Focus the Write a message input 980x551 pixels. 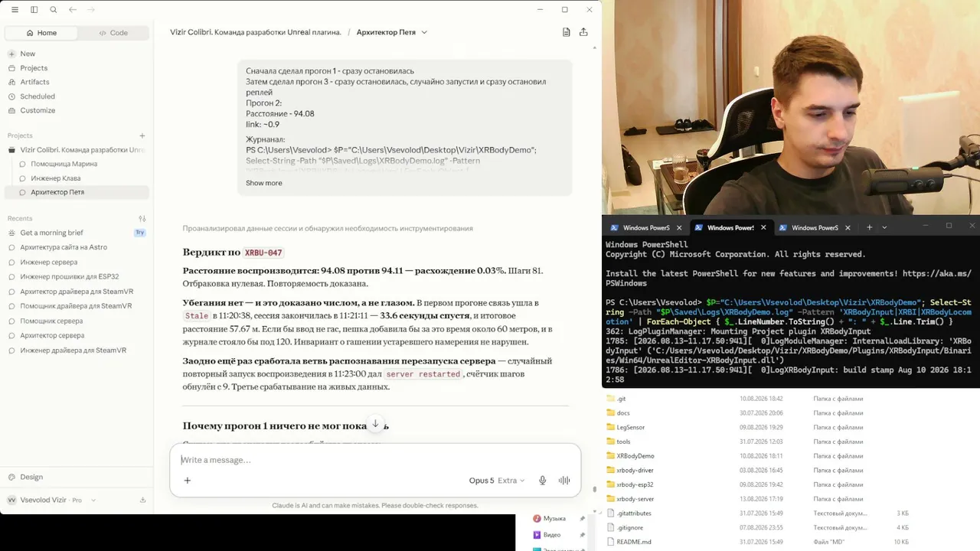[375, 460]
